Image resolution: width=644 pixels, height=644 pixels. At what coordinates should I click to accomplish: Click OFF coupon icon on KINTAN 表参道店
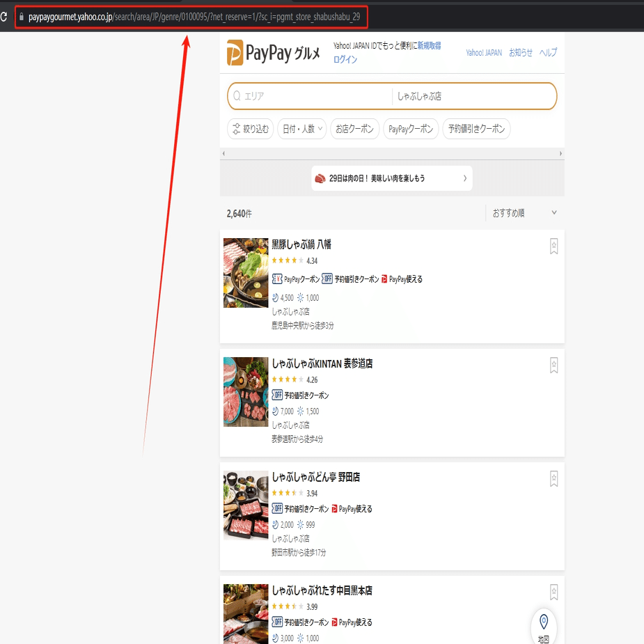point(277,395)
